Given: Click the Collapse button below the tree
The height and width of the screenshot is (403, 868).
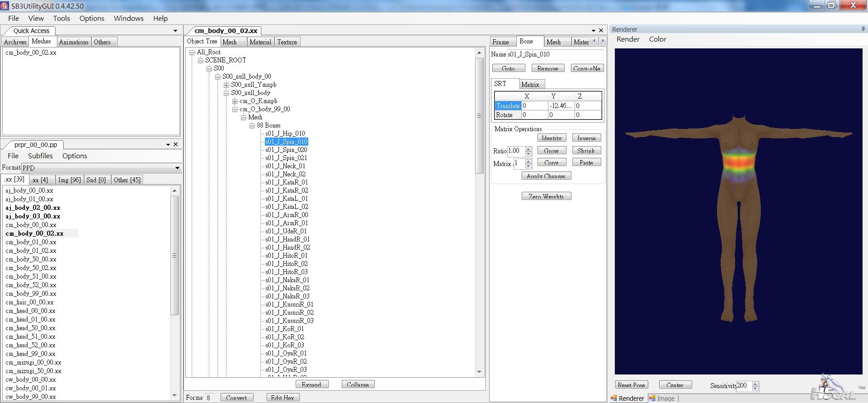Looking at the screenshot, I should [x=358, y=384].
